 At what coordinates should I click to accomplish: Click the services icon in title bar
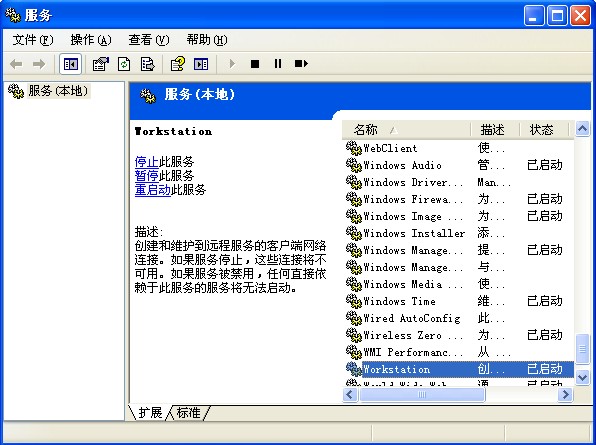[13, 15]
